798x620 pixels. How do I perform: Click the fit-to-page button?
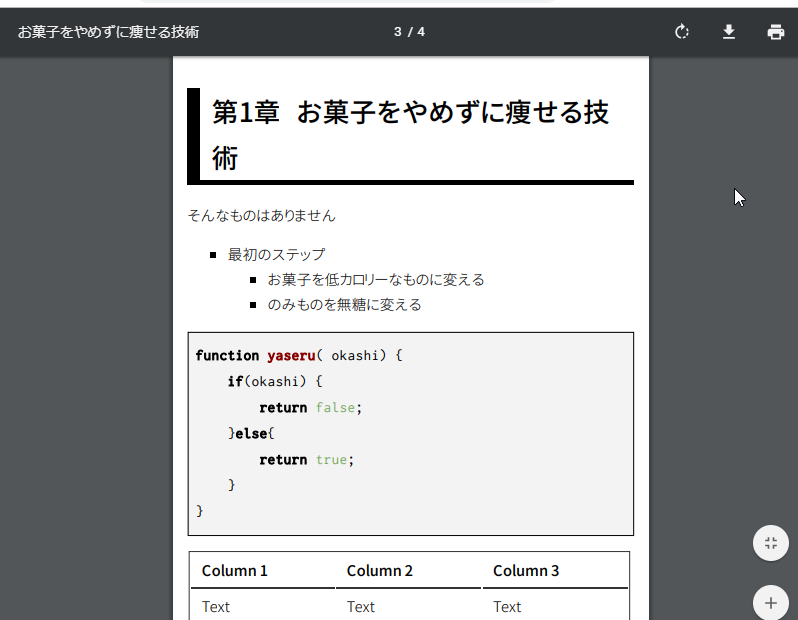pyautogui.click(x=771, y=543)
